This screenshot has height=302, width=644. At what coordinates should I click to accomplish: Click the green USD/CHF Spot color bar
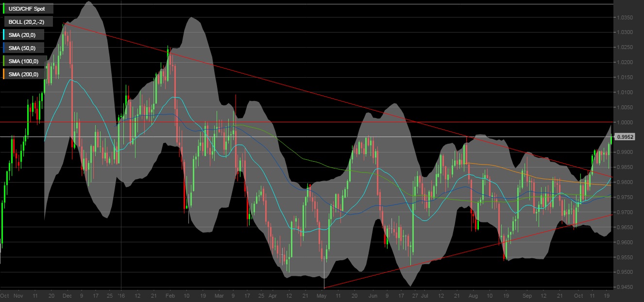tap(4, 9)
